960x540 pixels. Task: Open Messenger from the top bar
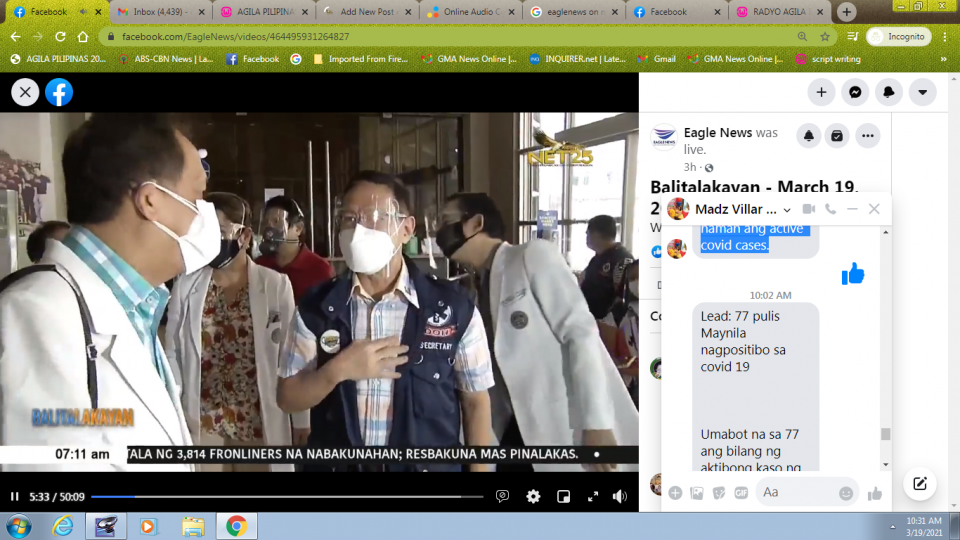coord(855,92)
